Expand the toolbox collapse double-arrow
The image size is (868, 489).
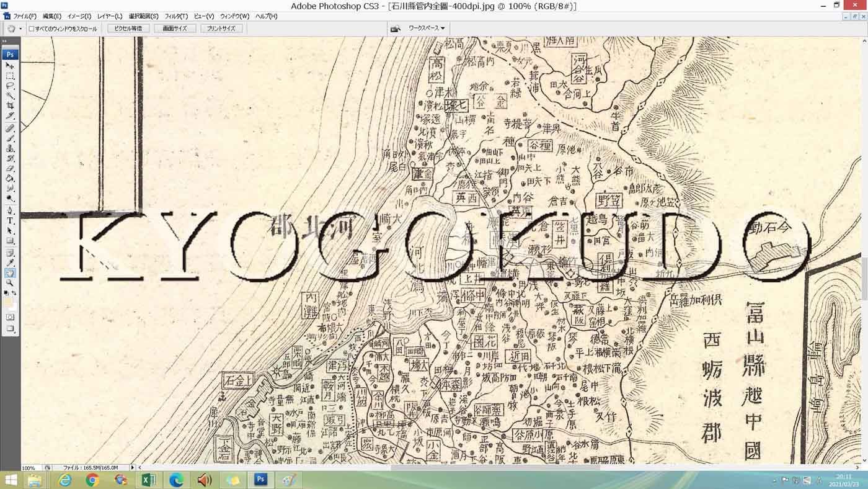click(x=6, y=42)
